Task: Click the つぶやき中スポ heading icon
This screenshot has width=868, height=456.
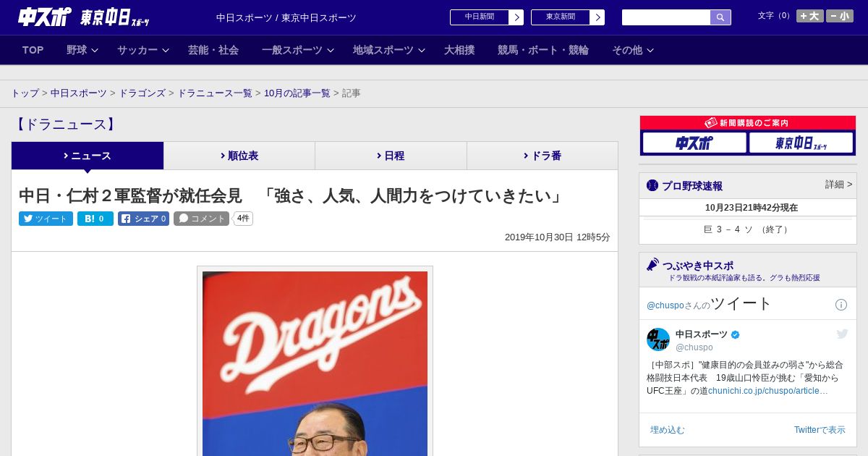Action: (652, 265)
